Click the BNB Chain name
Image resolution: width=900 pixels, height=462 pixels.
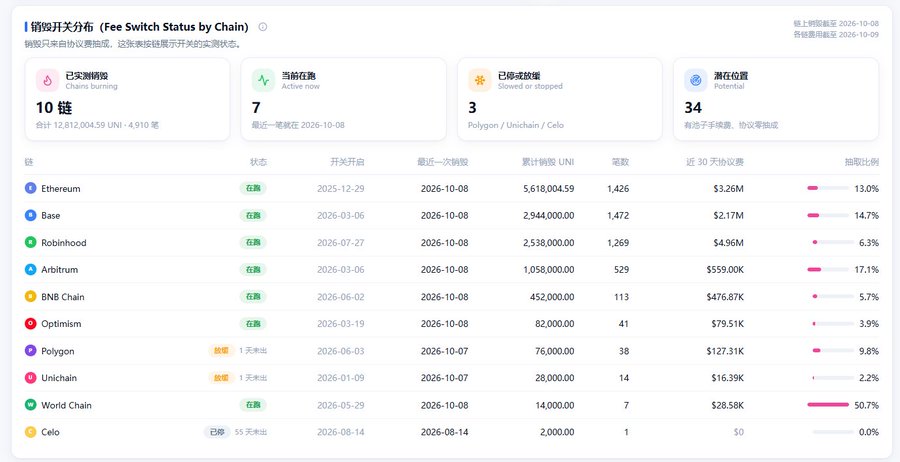pyautogui.click(x=63, y=297)
